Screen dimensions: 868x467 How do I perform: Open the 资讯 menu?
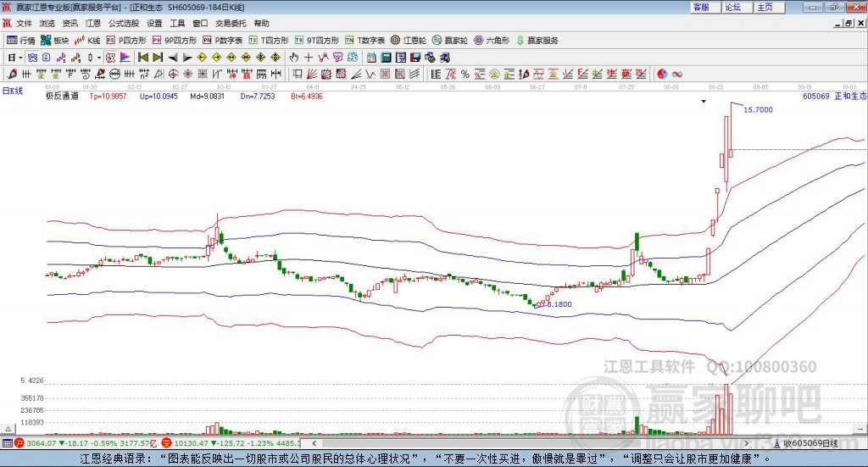(70, 23)
